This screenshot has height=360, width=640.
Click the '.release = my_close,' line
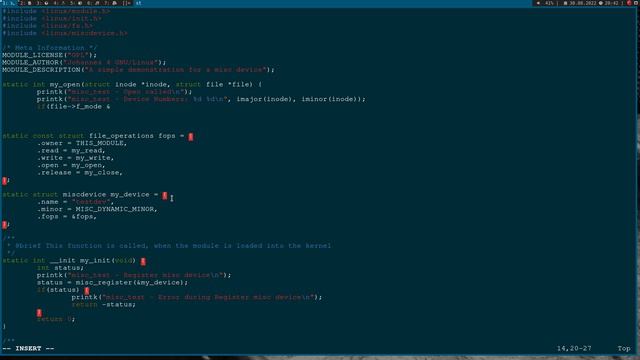80,173
